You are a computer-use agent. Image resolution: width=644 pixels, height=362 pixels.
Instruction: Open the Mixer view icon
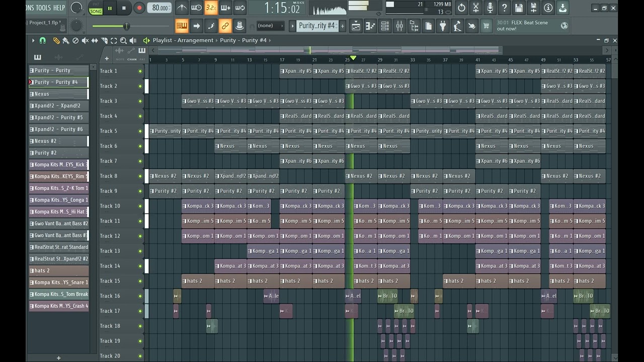399,26
